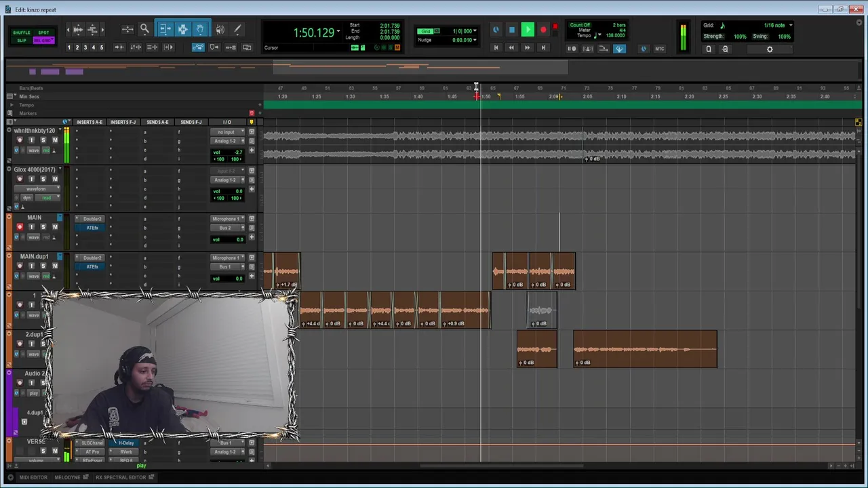Click the SENDS A-E column header
This screenshot has width=868, height=488.
pos(157,122)
